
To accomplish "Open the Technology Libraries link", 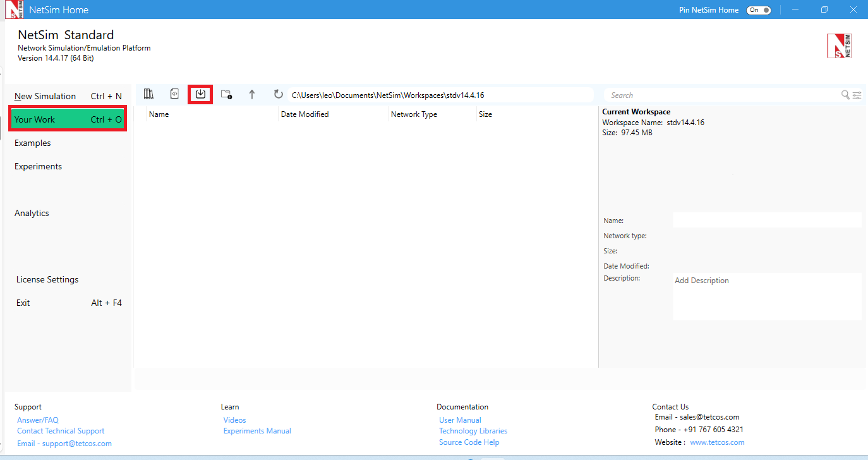I will tap(473, 431).
